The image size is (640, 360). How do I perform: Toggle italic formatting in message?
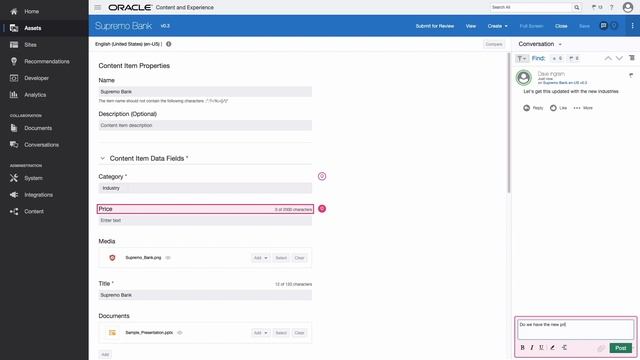(x=532, y=348)
